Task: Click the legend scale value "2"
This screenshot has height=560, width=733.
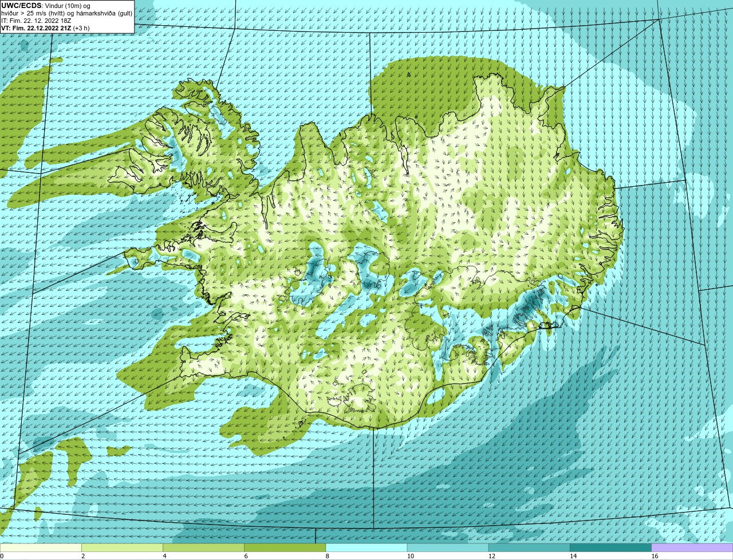Action: tap(83, 556)
